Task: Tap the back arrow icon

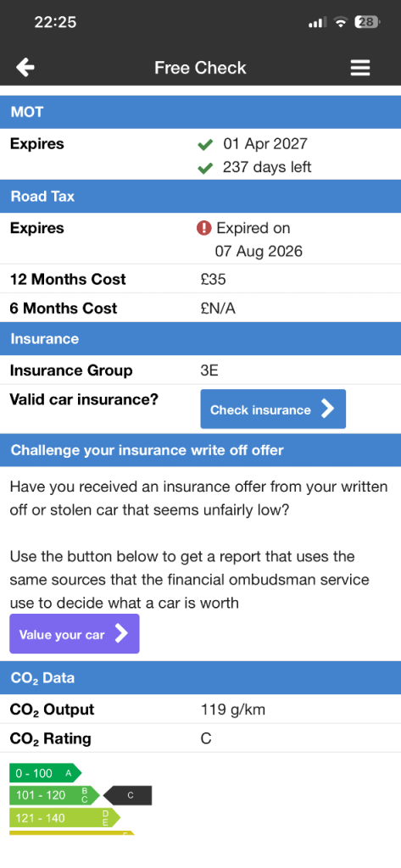Action: tap(25, 68)
